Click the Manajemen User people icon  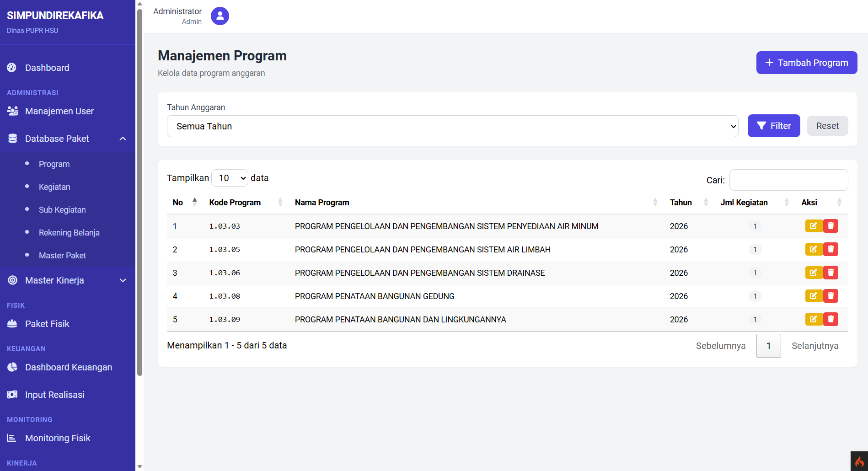click(12, 111)
